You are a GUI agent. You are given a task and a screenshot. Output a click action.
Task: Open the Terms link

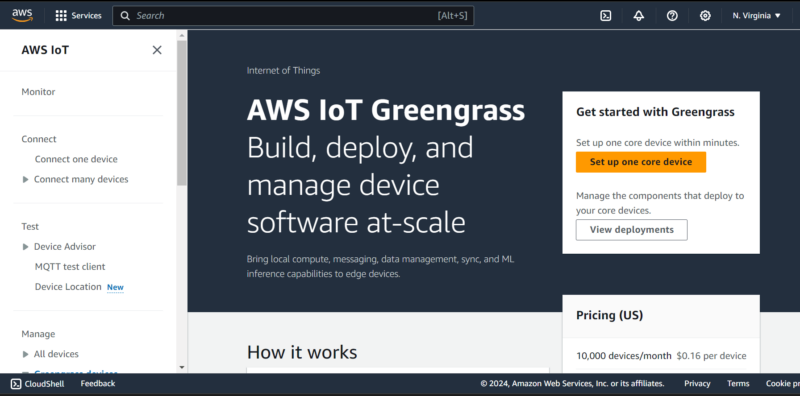[x=738, y=384]
